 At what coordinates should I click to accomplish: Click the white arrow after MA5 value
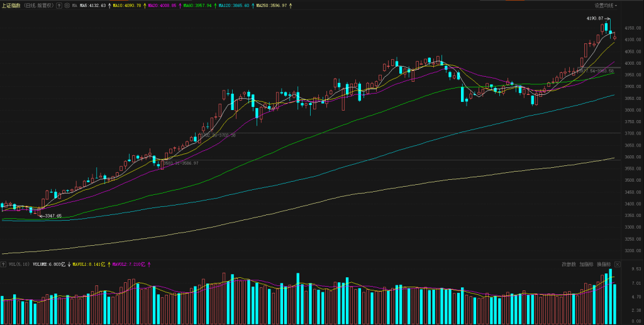pyautogui.click(x=109, y=5)
